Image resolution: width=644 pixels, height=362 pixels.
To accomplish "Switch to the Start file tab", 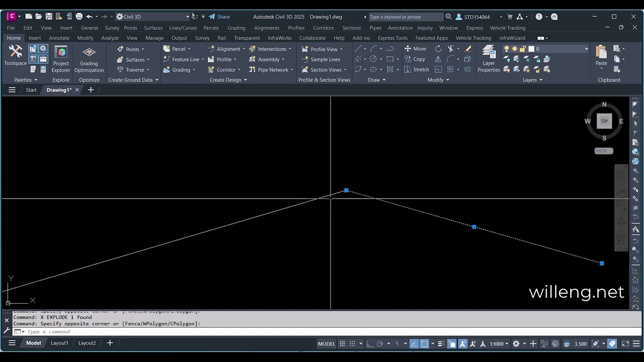I will 31,90.
